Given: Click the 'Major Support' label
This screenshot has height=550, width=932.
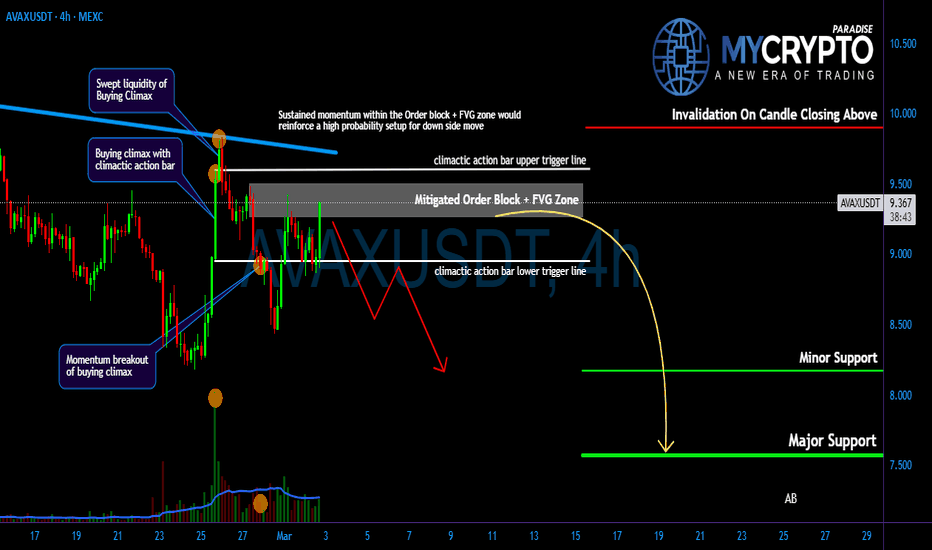Looking at the screenshot, I should pos(832,440).
